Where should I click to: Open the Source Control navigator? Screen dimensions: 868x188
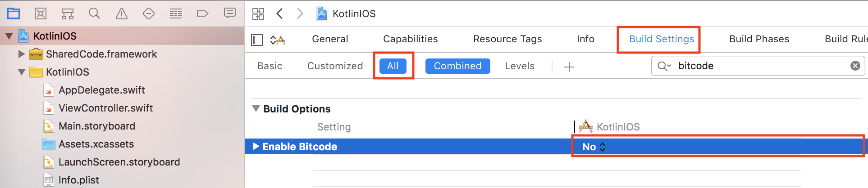tap(41, 13)
